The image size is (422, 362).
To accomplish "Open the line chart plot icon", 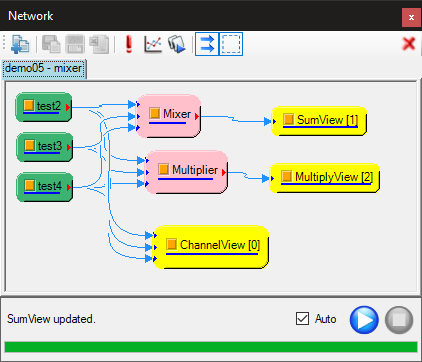I will coord(153,44).
